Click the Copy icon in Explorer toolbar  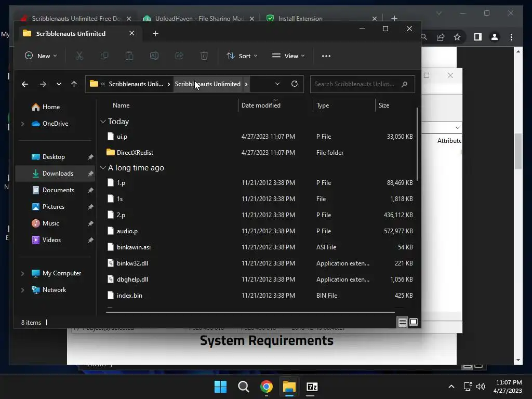104,56
